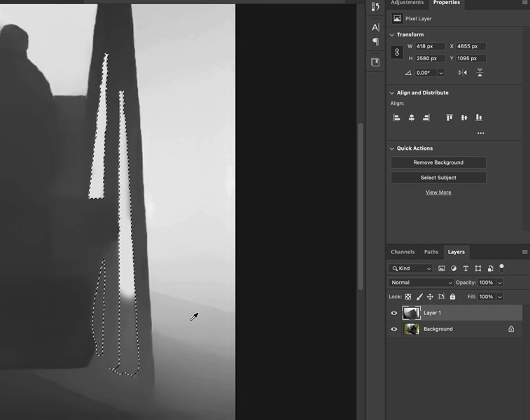Image resolution: width=530 pixels, height=420 pixels.
Task: Filter layers by shape layers
Action: pos(478,268)
